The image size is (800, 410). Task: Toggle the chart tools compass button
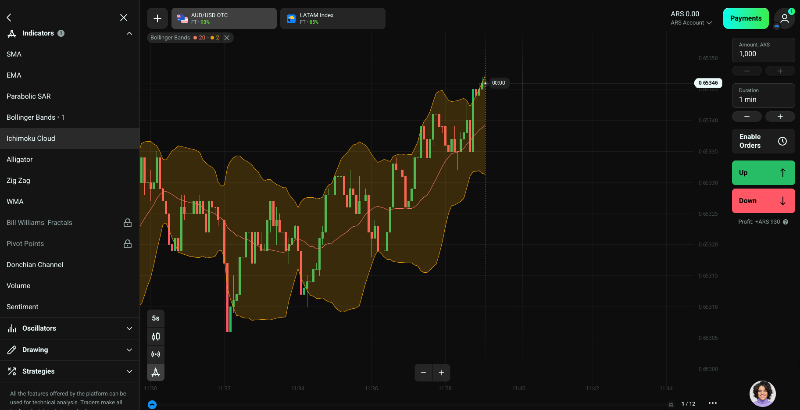pyautogui.click(x=156, y=373)
